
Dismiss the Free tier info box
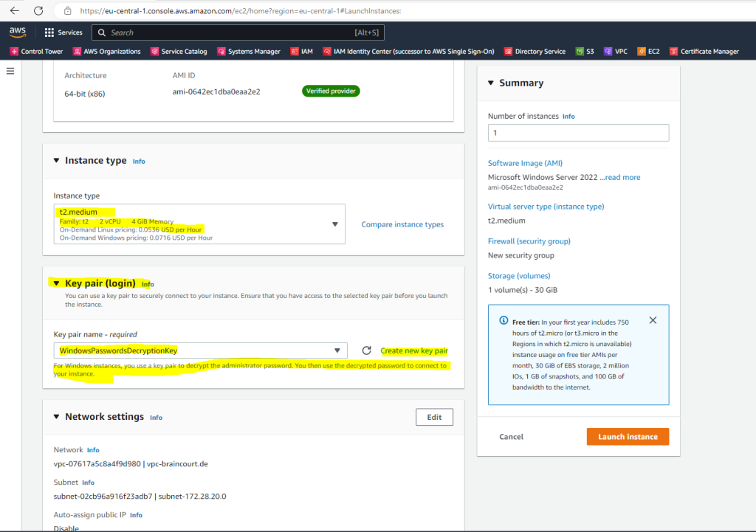coord(653,320)
